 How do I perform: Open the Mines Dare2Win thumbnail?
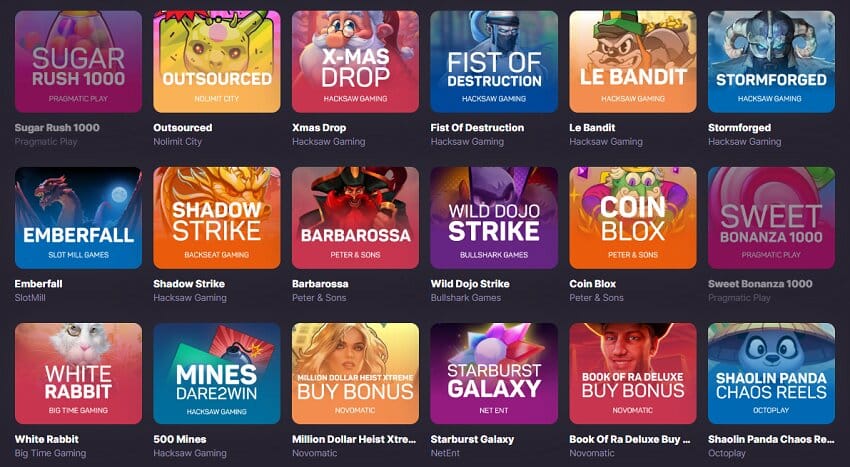[217, 374]
